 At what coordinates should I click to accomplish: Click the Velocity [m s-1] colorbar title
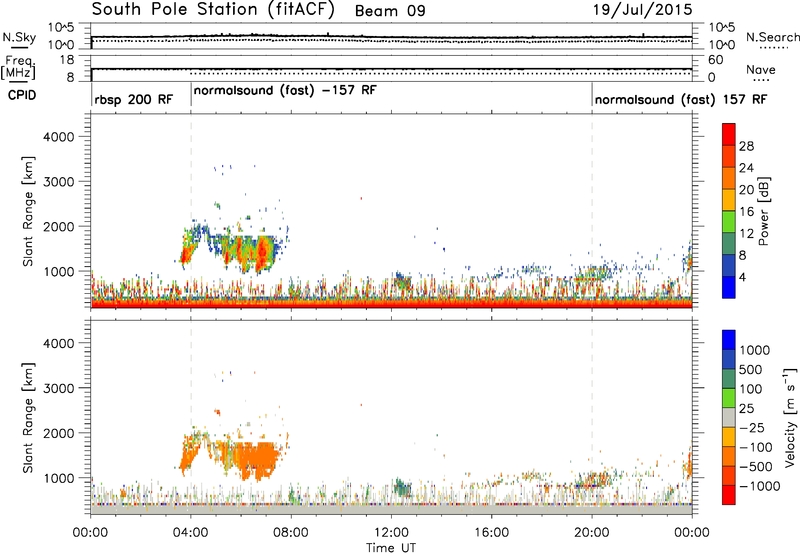(x=790, y=417)
